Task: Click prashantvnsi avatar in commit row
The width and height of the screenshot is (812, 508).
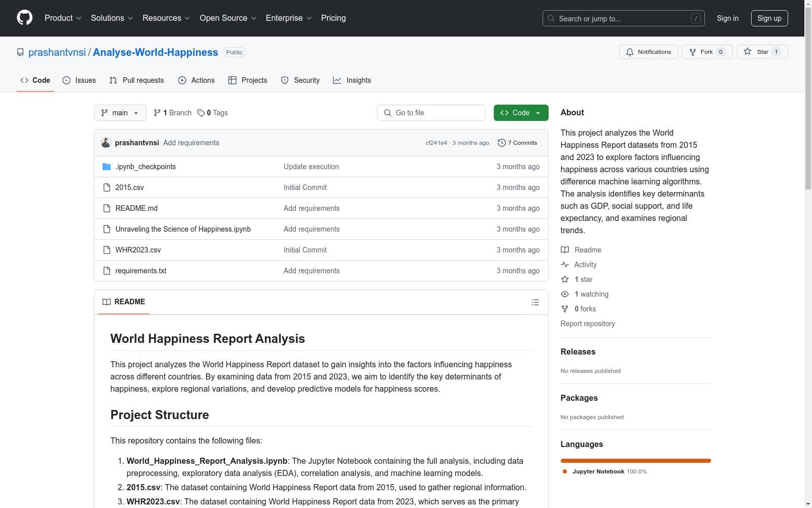Action: (x=106, y=143)
